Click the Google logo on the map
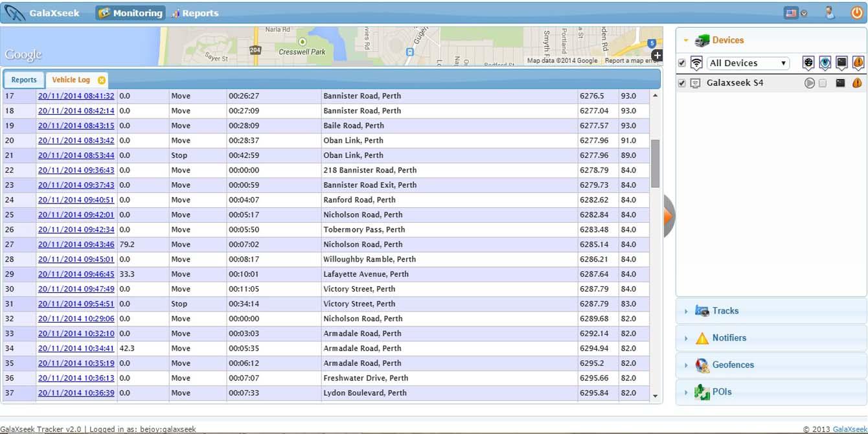 pos(23,55)
